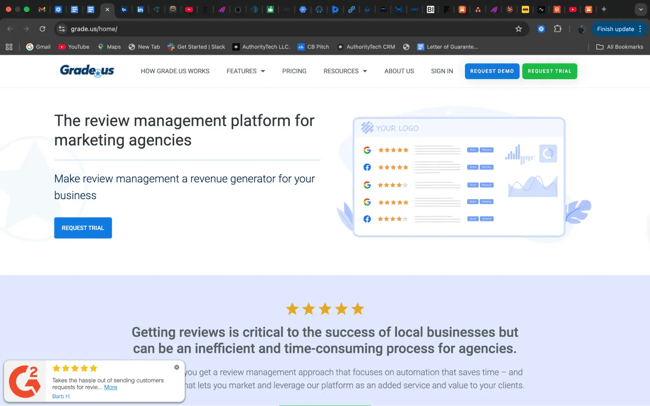Screen dimensions: 650x406
Task: Expand the Features dropdown menu
Action: tap(245, 71)
